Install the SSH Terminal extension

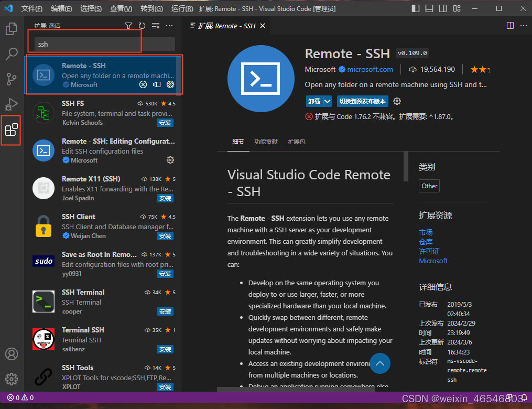pyautogui.click(x=165, y=311)
